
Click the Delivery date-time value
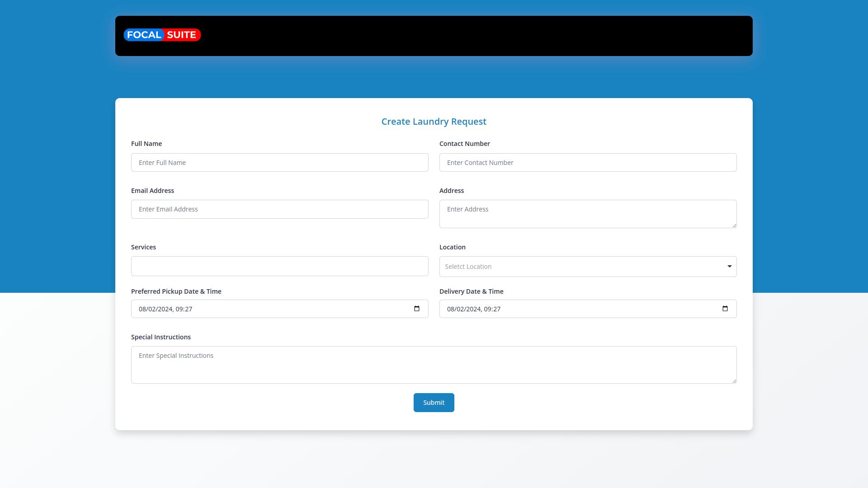click(474, 309)
